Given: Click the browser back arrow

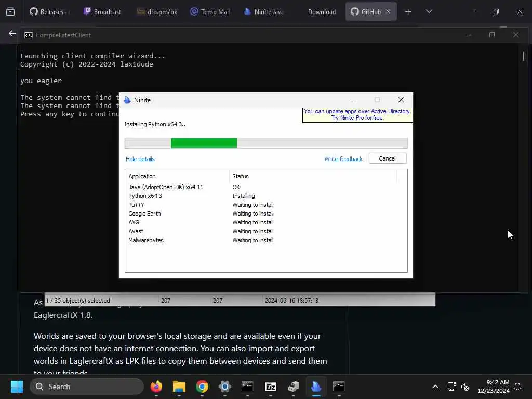Looking at the screenshot, I should tap(12, 33).
